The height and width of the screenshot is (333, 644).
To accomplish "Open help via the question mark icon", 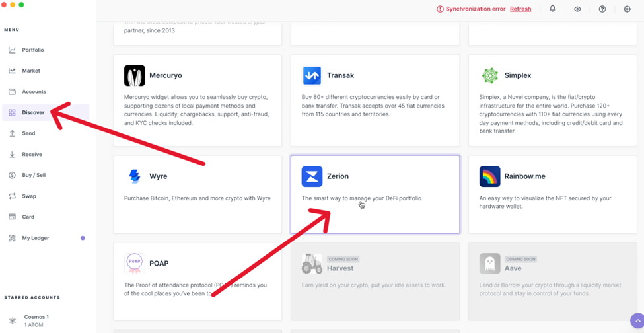I will (602, 9).
